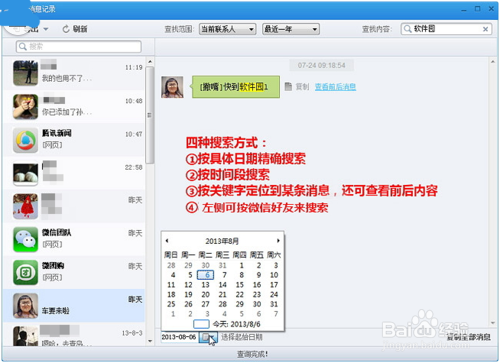The width and height of the screenshot is (499, 363).
Task: Open the 当前联系人 search range dropdown
Action: click(227, 29)
